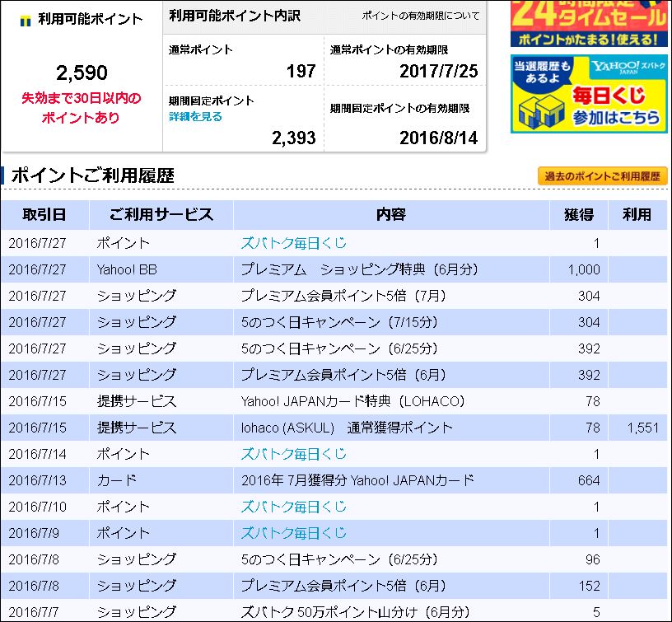Click ズバトク 50万ポイント山分け（6月分） row text
The image size is (672, 622).
point(355,612)
